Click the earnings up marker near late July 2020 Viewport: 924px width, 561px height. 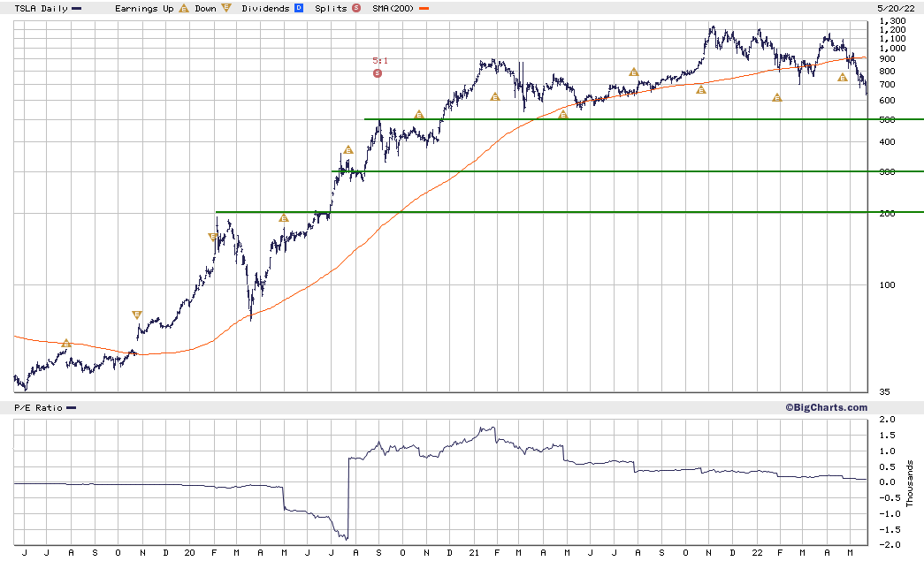pyautogui.click(x=348, y=150)
